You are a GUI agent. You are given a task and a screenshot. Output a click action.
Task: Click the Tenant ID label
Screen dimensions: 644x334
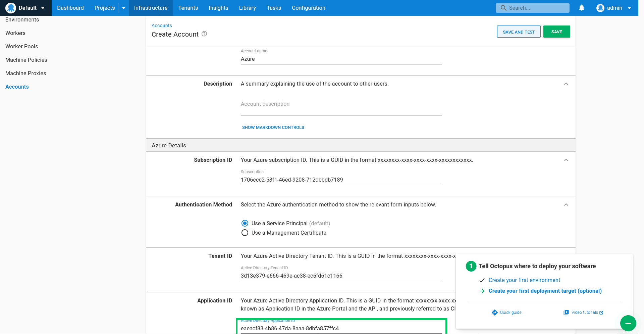pos(220,256)
